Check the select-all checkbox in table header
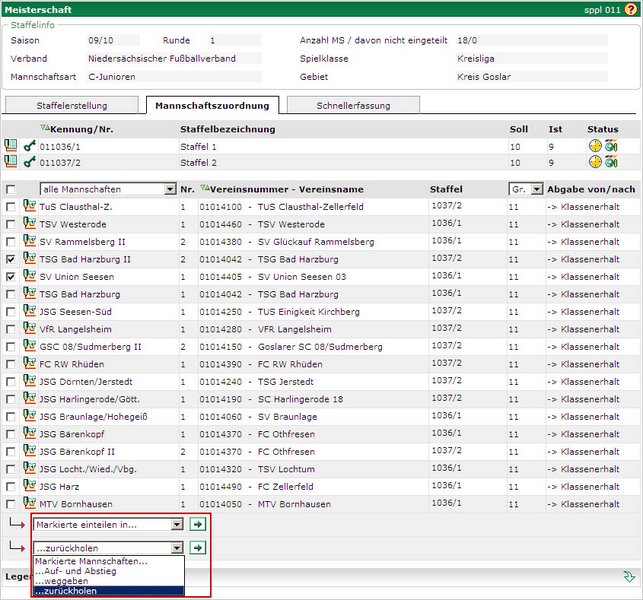643x600 pixels. [10, 189]
